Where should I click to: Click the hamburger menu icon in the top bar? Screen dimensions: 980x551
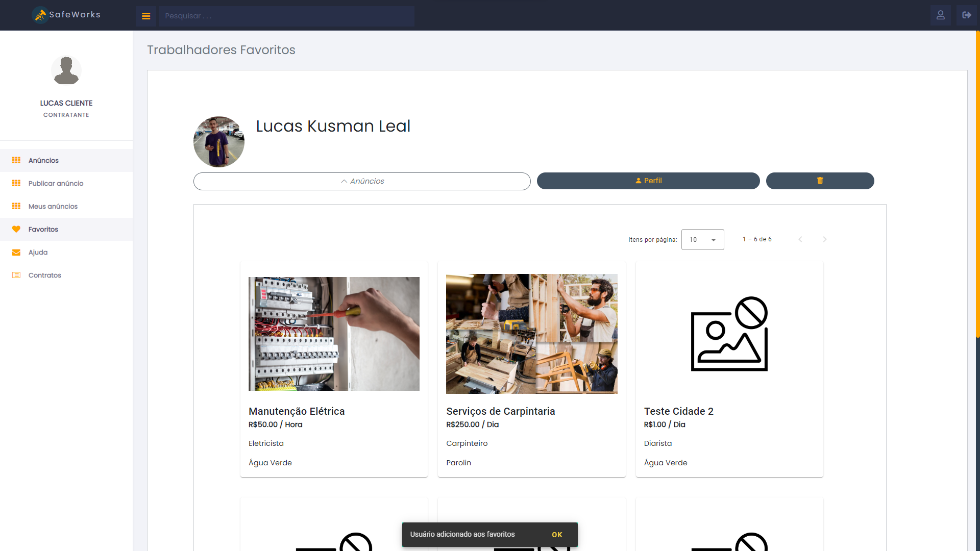[146, 16]
